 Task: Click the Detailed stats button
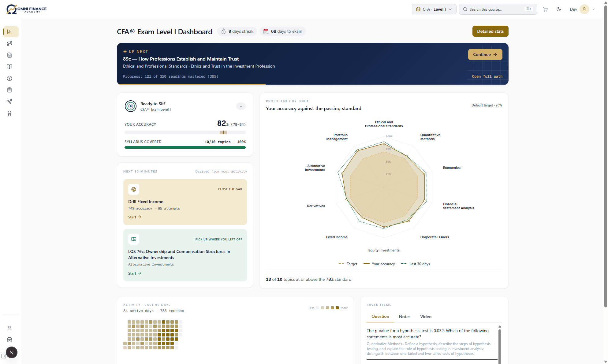[x=490, y=31]
